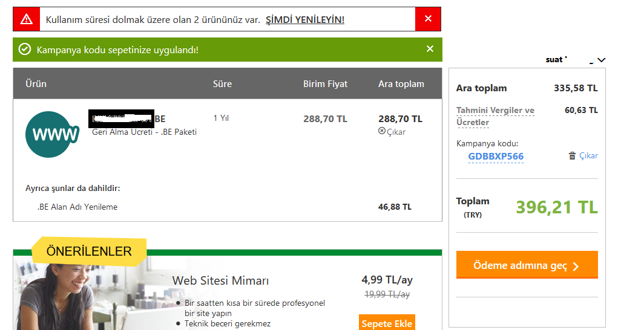Expand the suat account dropdown arrow

[x=602, y=60]
